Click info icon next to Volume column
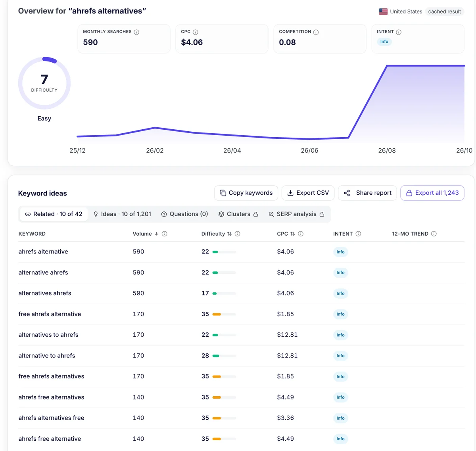476x451 pixels. click(x=165, y=234)
